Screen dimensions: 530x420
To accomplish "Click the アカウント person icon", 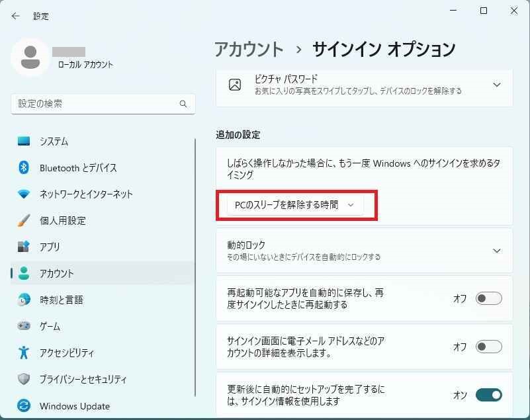I will coord(24,273).
